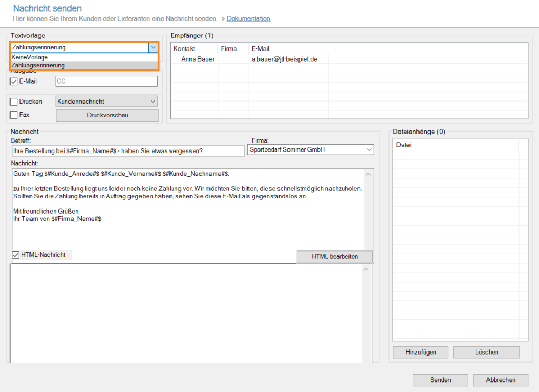The image size is (539, 392).
Task: Click the Löschen attachment button
Action: (486, 352)
